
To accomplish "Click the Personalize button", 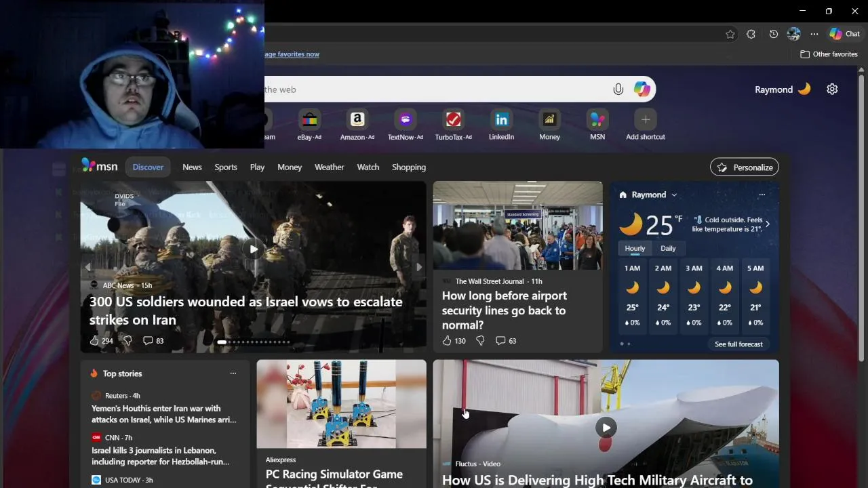I will tap(745, 167).
